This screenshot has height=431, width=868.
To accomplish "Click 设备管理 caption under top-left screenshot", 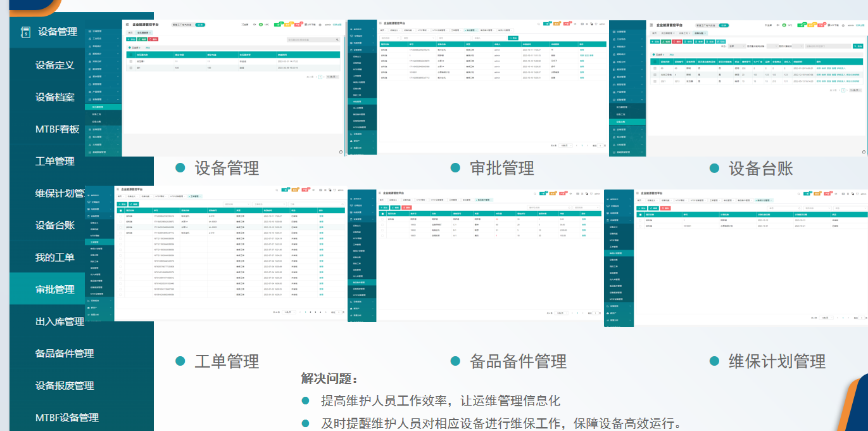I will click(227, 168).
